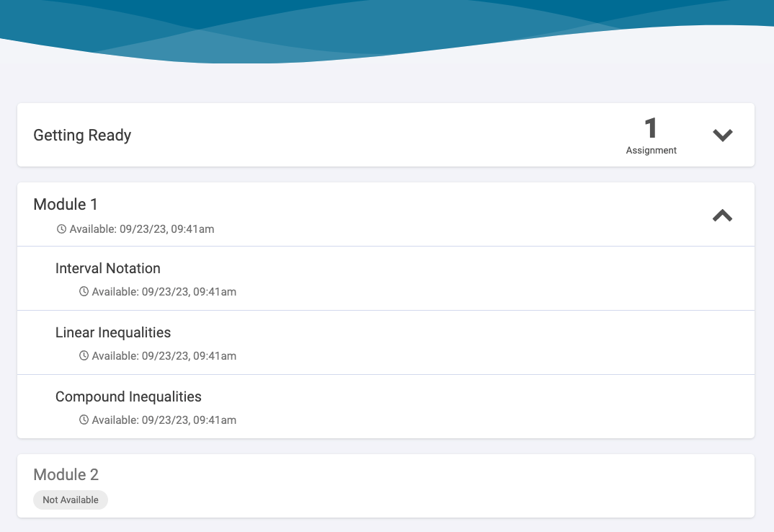Click Compound Inequalities availability date
This screenshot has height=532, width=774.
click(164, 420)
